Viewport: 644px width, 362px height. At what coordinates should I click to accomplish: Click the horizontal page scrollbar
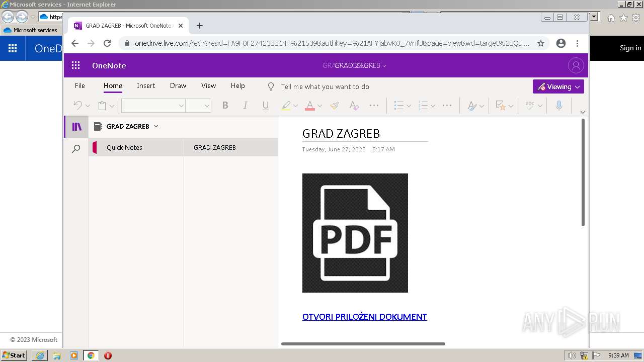click(x=363, y=344)
